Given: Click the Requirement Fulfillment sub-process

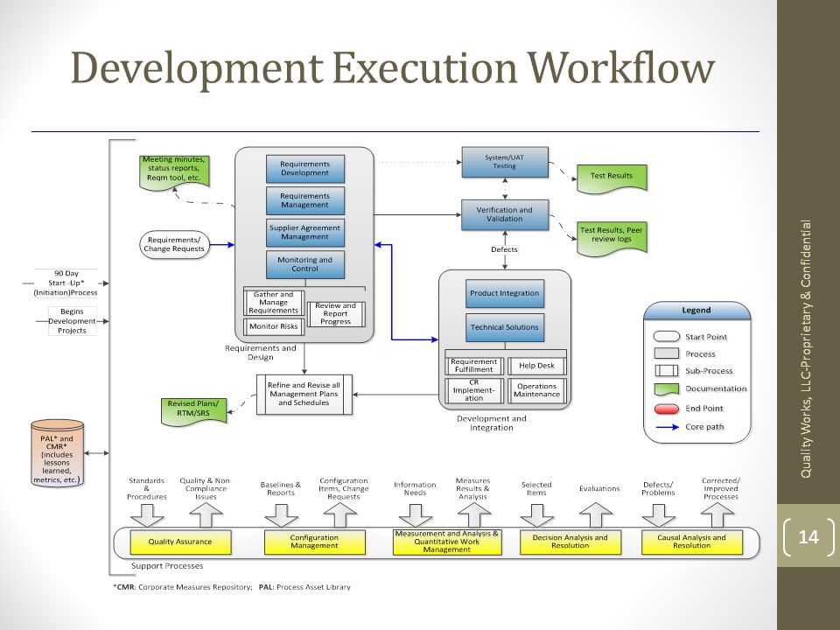Looking at the screenshot, I should tap(474, 366).
